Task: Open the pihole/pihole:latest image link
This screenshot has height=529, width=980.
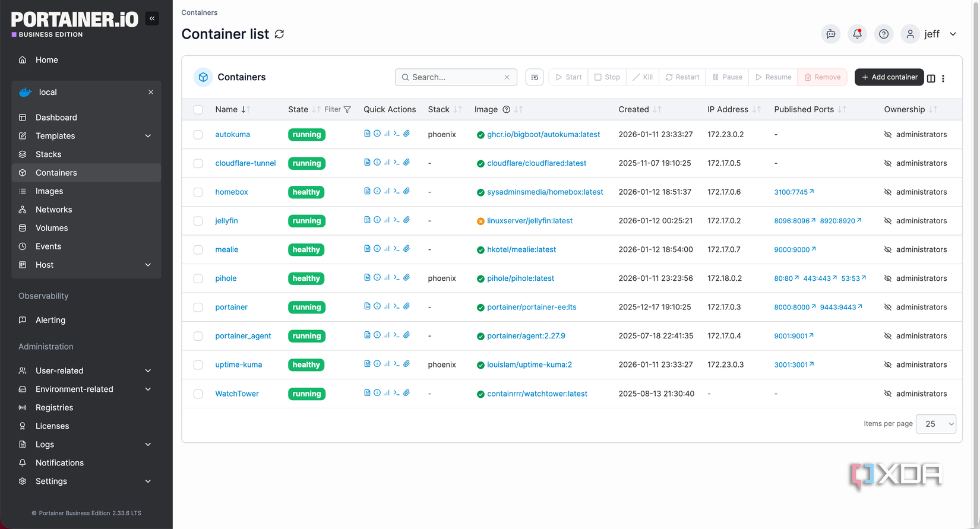Action: click(x=521, y=278)
